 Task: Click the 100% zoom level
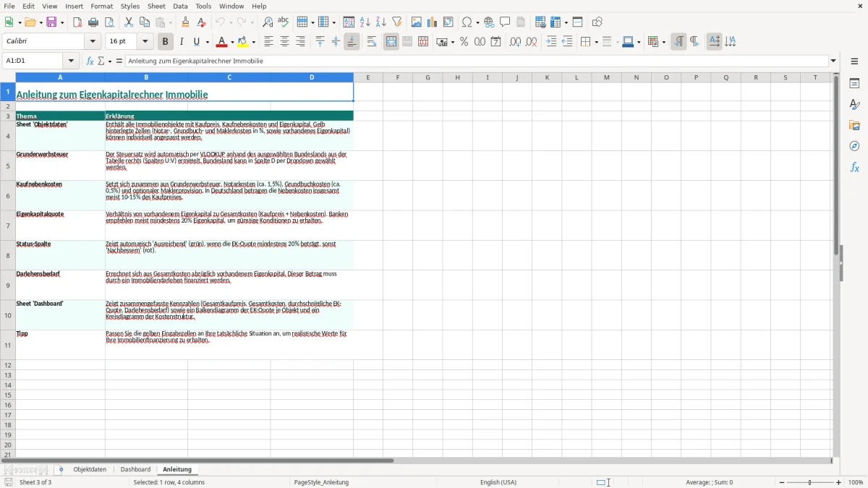tap(856, 482)
